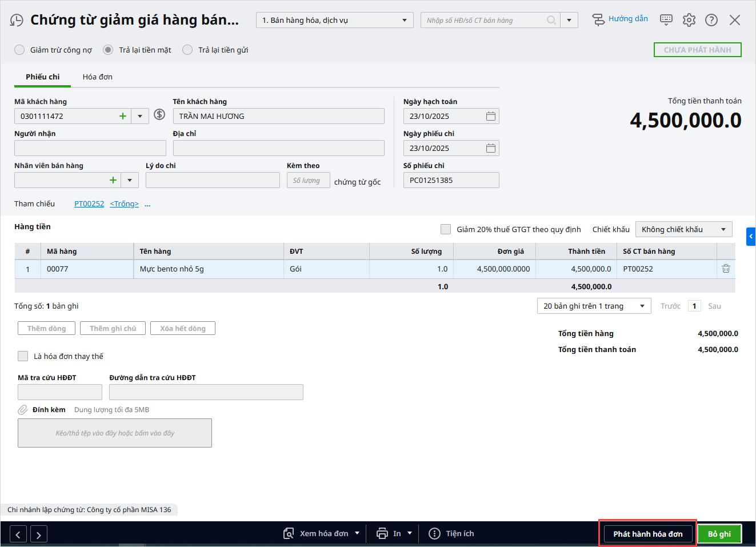Click the settings gear icon
This screenshot has width=756, height=547.
[689, 20]
